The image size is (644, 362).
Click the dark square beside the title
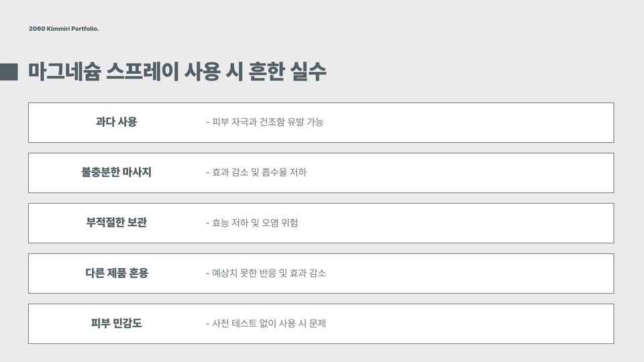(9, 72)
